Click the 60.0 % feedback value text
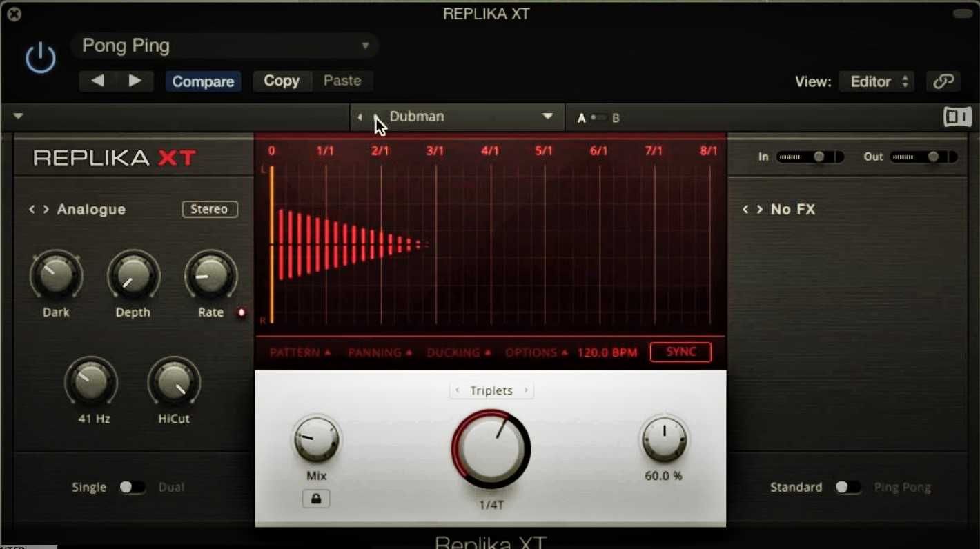Viewport: 980px width, 549px height. click(x=663, y=476)
